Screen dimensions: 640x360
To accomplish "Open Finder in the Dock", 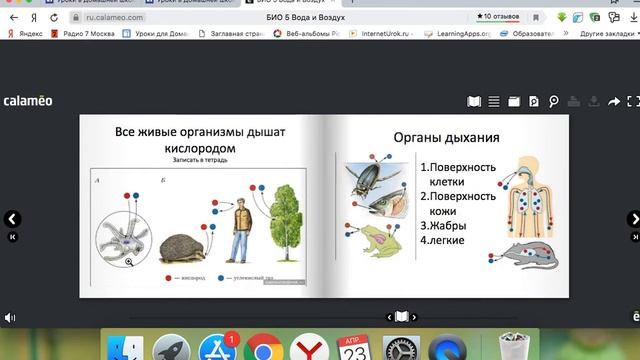I will (125, 349).
